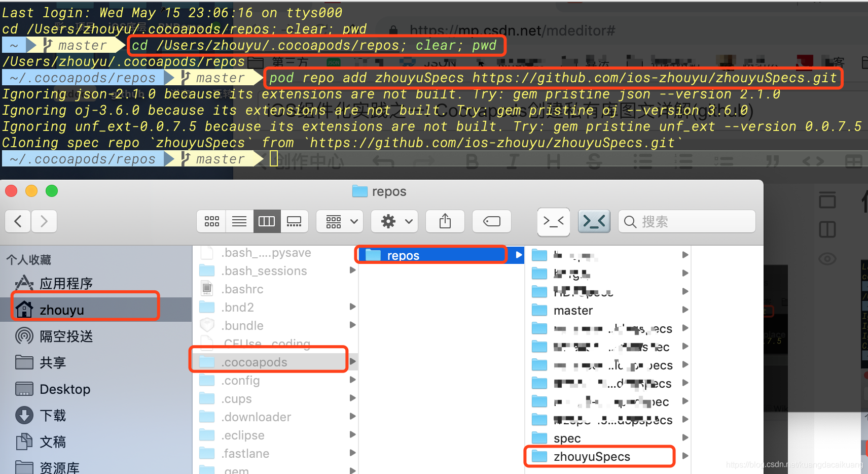Select the .eclipse folder
868x474 pixels.
[275, 435]
